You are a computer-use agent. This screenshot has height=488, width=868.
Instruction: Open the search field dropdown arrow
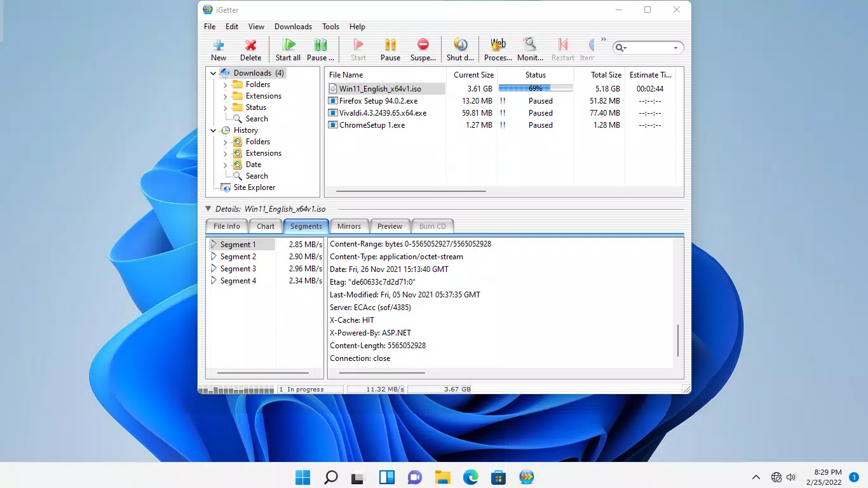pyautogui.click(x=676, y=48)
